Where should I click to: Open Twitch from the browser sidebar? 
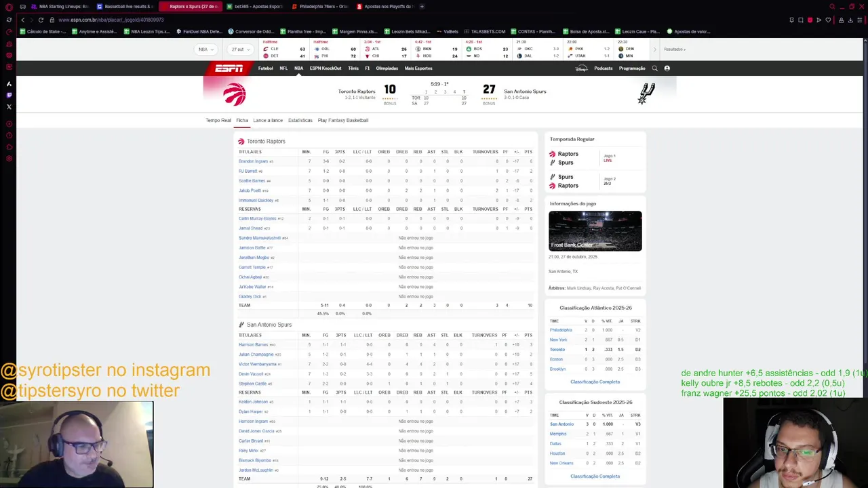point(9,96)
